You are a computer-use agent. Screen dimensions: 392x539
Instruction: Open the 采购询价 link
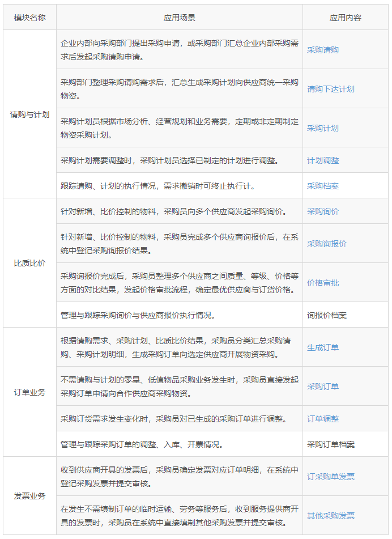pos(322,211)
